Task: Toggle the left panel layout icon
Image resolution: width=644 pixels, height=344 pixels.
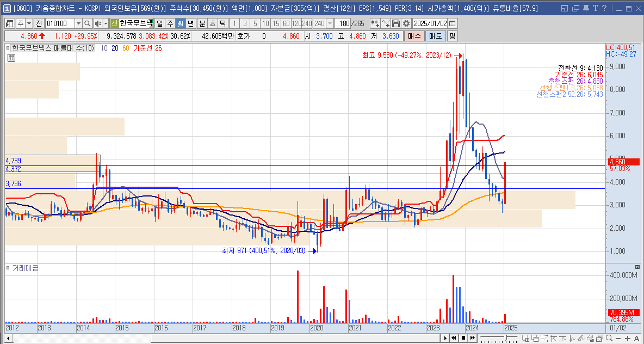Action: point(9,23)
